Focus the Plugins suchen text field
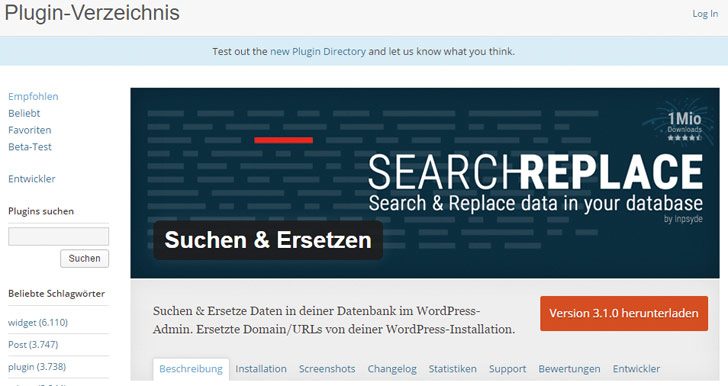Viewport: 728px width, 386px height. (x=58, y=236)
